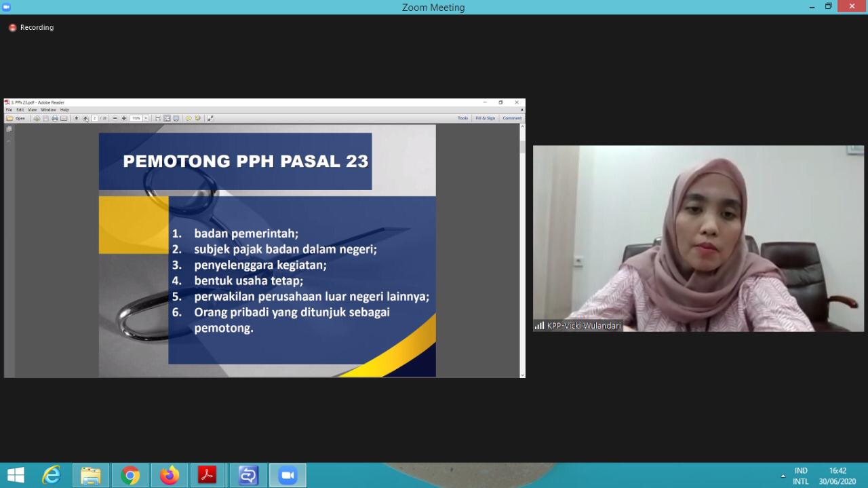
Task: Zoom in with the plus icon
Action: tap(124, 118)
